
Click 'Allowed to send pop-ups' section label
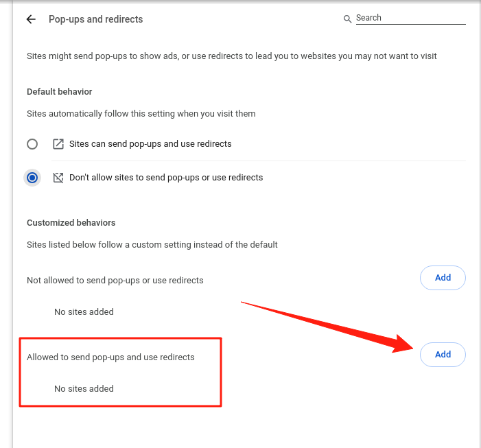tap(110, 357)
